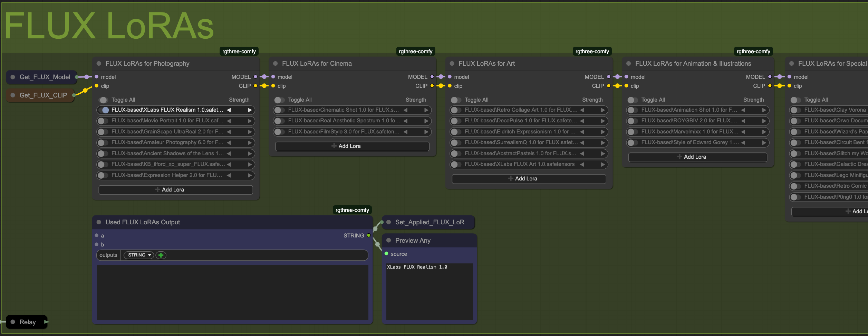Select the Amateur Photography 6.0 LoRA name

coord(167,142)
